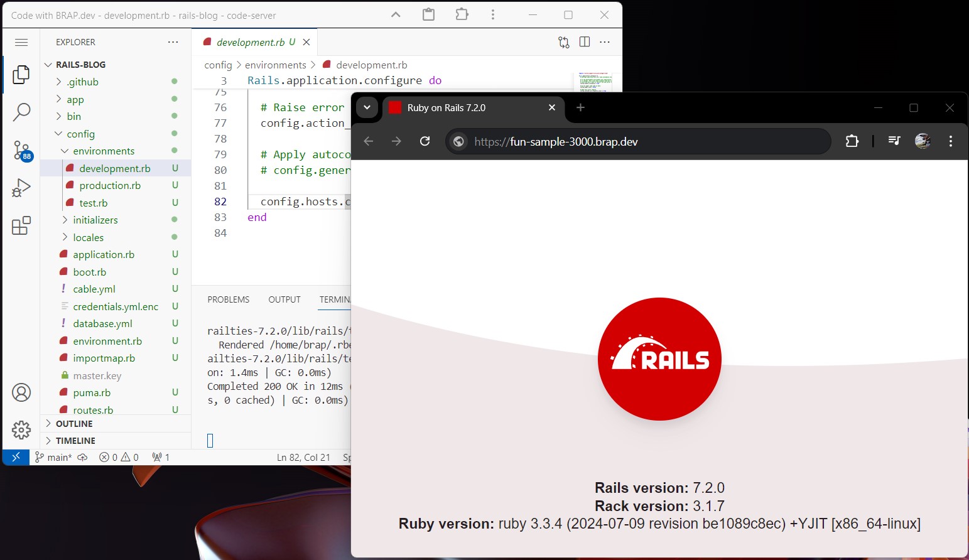Viewport: 969px width, 560px height.
Task: Open the VS Code hamburger menu
Action: click(x=21, y=41)
